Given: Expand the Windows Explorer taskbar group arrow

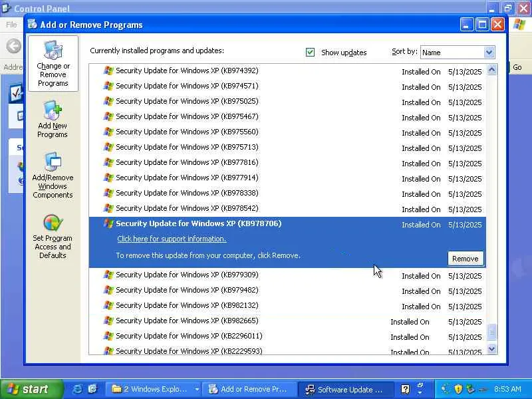Looking at the screenshot, I should (197, 389).
